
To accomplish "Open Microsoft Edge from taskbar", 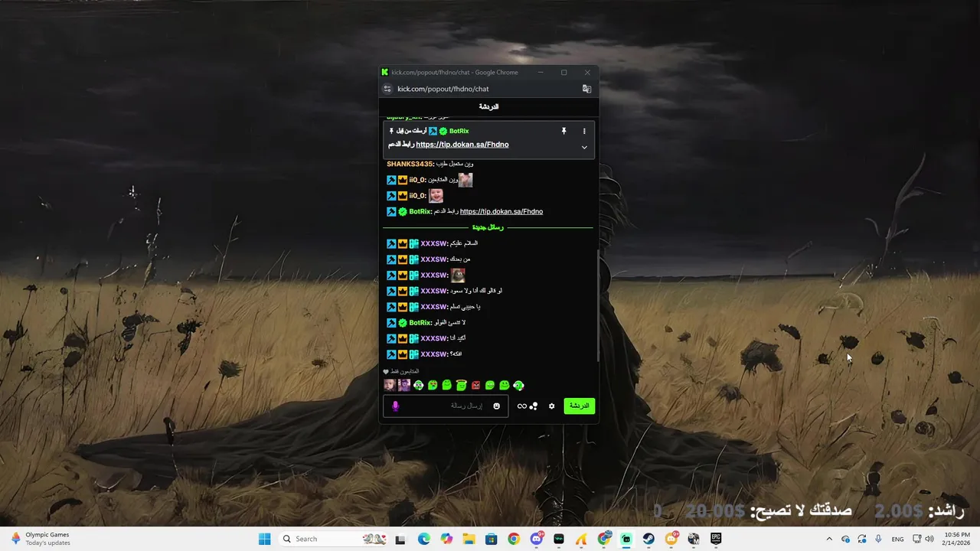I will click(424, 539).
